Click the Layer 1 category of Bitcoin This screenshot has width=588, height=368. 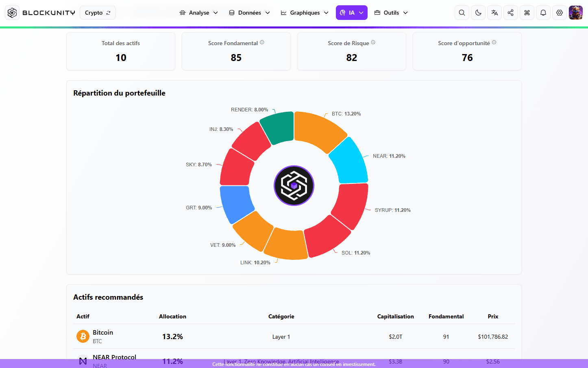click(x=281, y=337)
